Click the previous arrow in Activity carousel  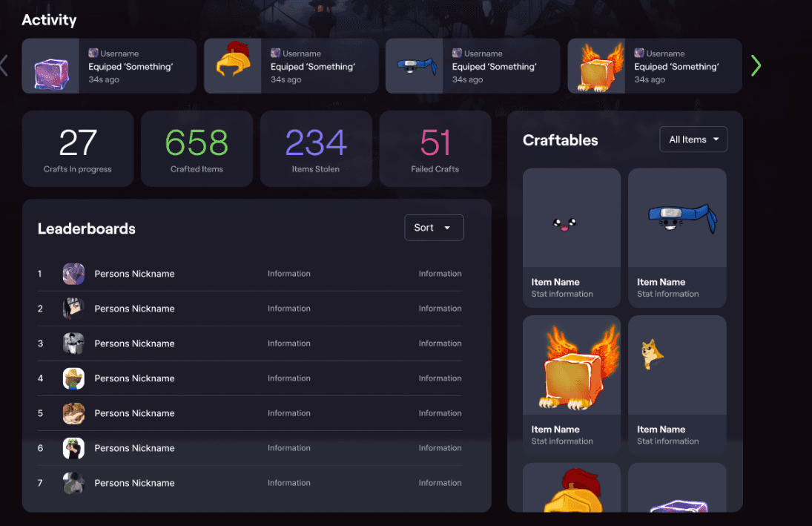point(4,65)
